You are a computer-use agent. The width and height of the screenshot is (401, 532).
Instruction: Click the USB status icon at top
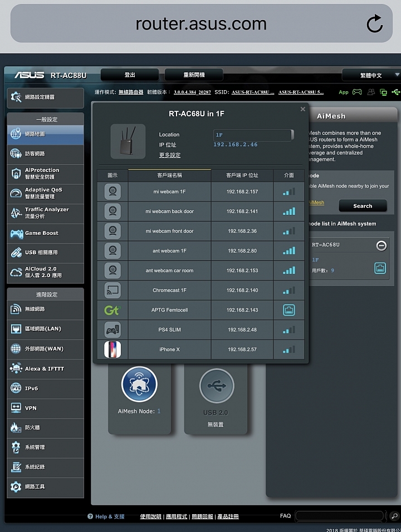pyautogui.click(x=396, y=92)
